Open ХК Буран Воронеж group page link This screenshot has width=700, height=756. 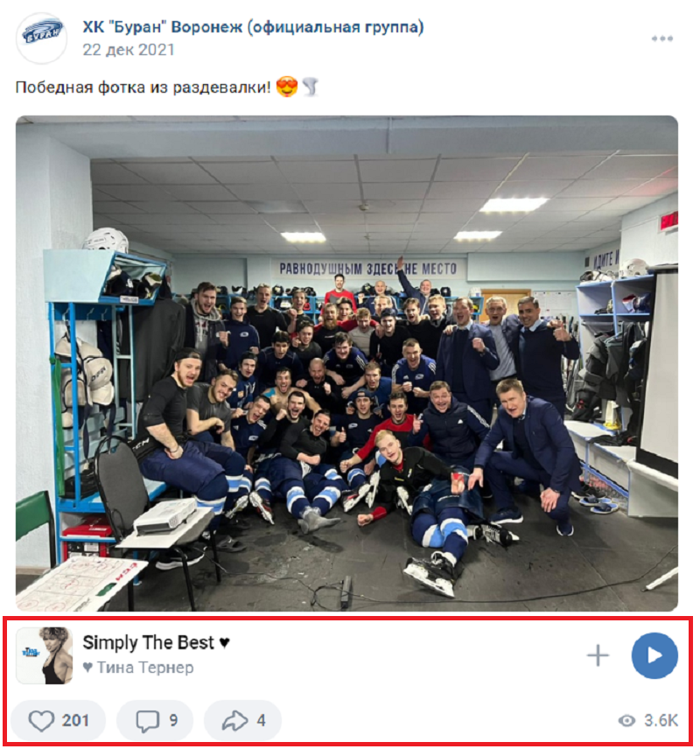point(253,27)
